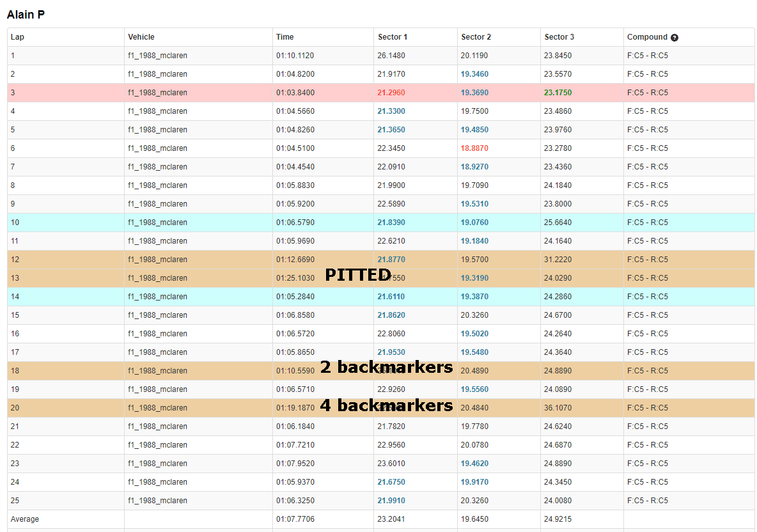Select lap time 01:05.8650
Viewport: 757px width, 532px height.
coord(295,352)
